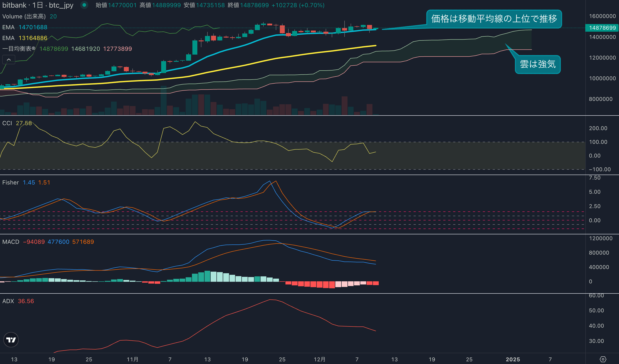This screenshot has width=619, height=364.
Task: Select the cyan EMA 14701688 legend
Action: (x=24, y=27)
